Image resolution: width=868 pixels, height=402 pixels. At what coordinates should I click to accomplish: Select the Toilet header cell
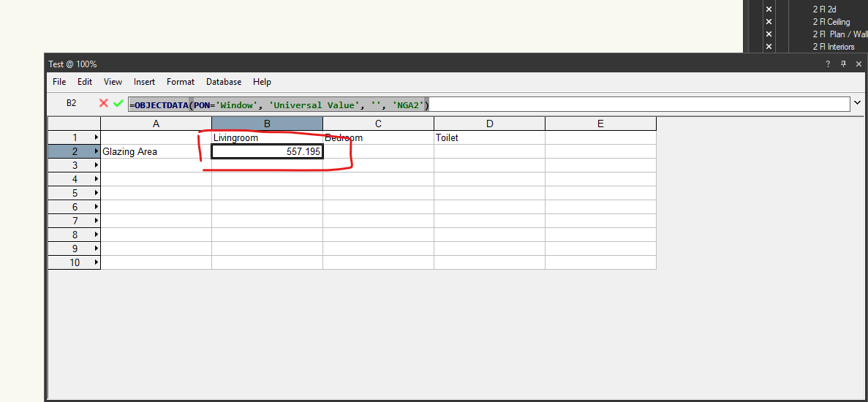[489, 137]
